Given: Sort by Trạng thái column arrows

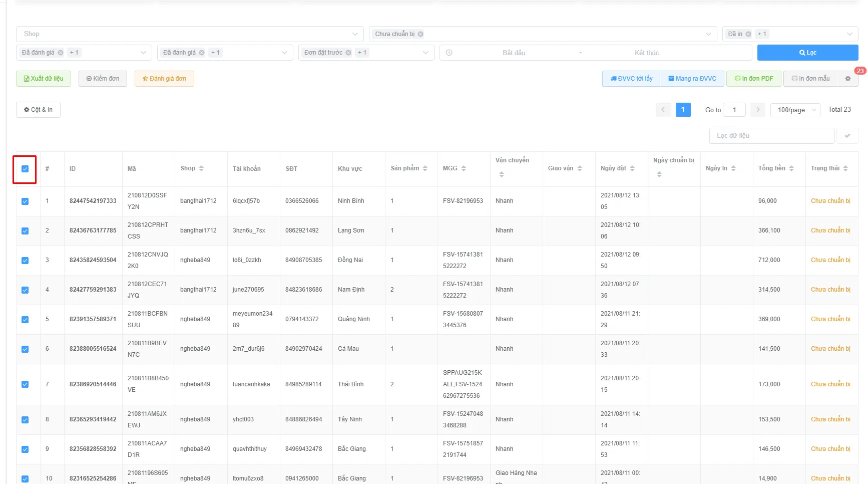Looking at the screenshot, I should click(x=845, y=168).
